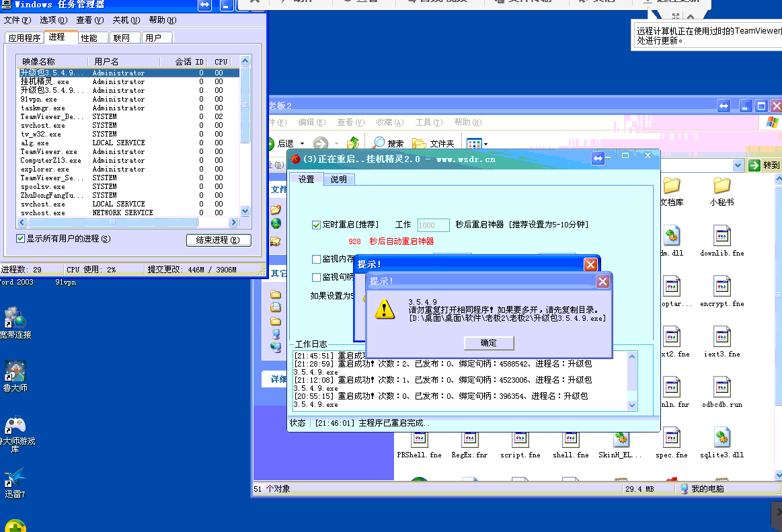The height and width of the screenshot is (532, 782).
Task: Expand the 后退 back history dropdown arrow
Action: click(302, 144)
